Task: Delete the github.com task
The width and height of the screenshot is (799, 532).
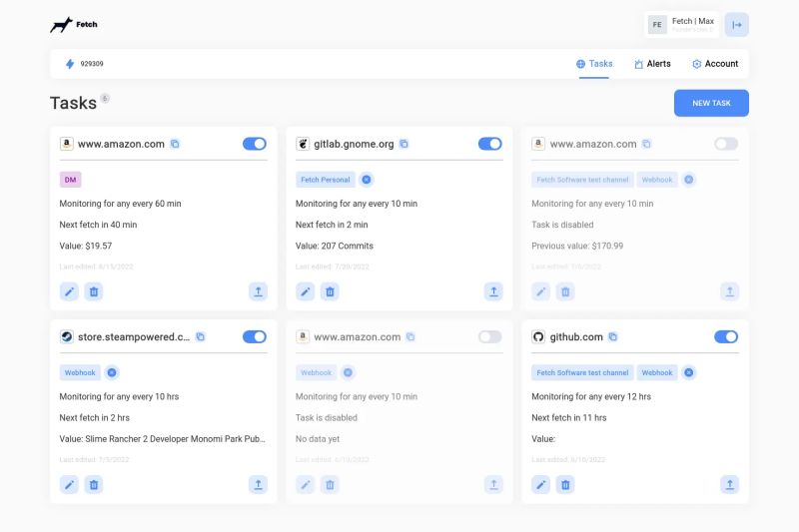Action: (565, 485)
